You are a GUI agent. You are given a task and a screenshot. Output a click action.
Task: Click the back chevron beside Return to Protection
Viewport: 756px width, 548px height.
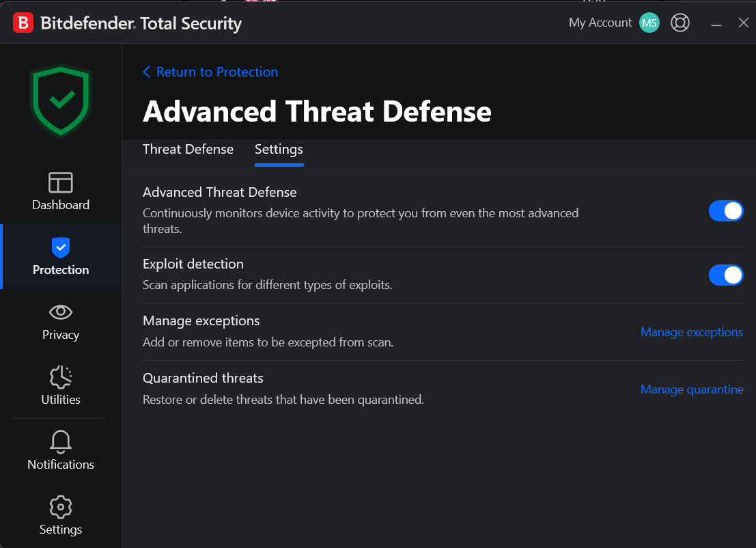[147, 72]
